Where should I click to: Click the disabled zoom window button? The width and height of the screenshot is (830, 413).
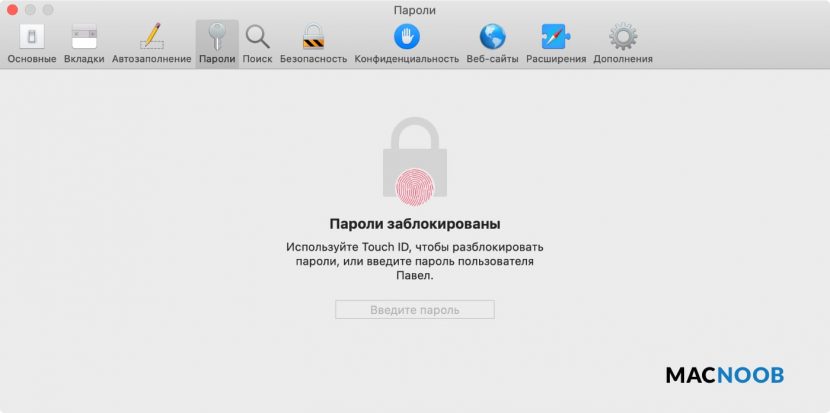point(48,10)
